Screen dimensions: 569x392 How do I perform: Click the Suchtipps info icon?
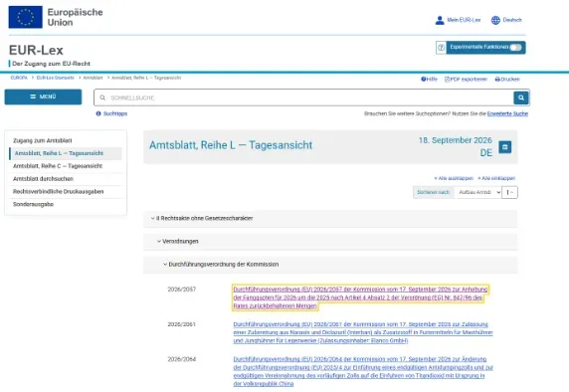98,113
